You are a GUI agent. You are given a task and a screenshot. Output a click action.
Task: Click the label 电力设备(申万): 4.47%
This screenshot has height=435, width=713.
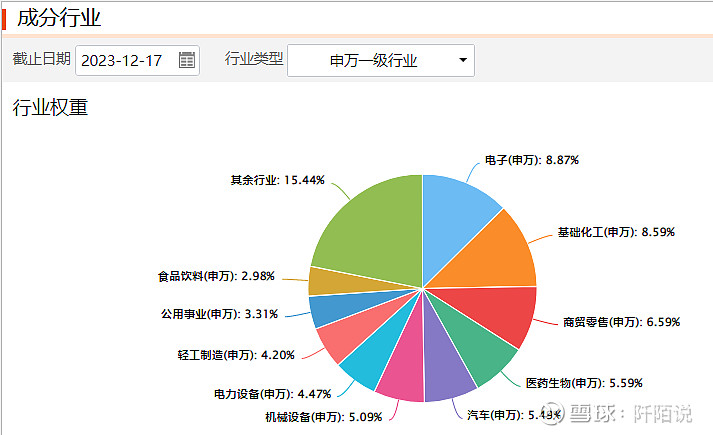coord(272,394)
